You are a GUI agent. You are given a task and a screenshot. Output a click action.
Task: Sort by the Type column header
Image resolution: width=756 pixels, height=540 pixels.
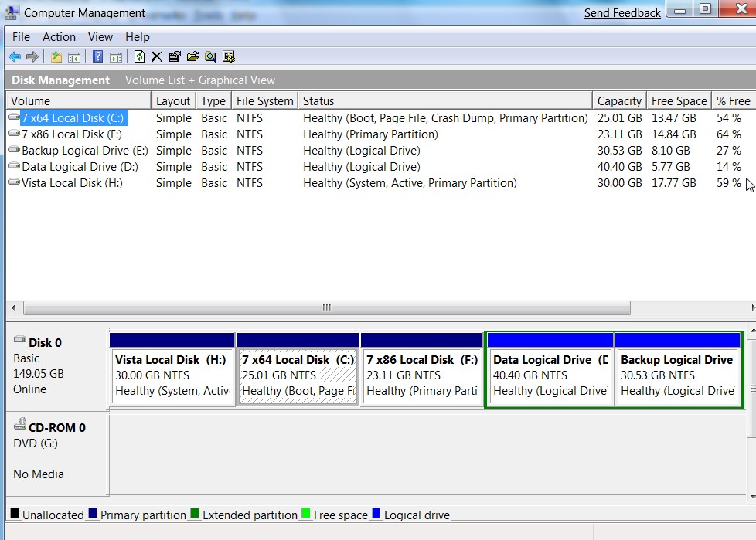click(213, 100)
